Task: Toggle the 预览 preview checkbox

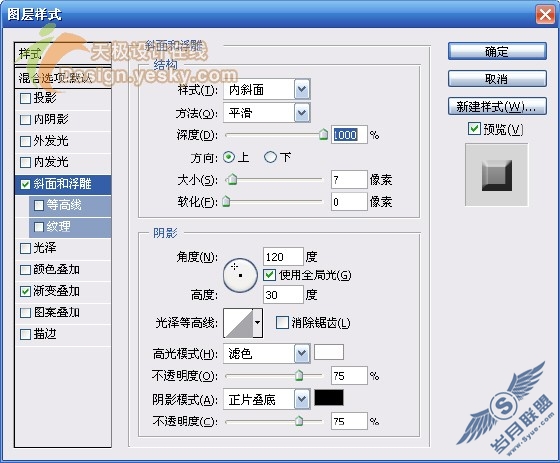Action: click(x=474, y=129)
